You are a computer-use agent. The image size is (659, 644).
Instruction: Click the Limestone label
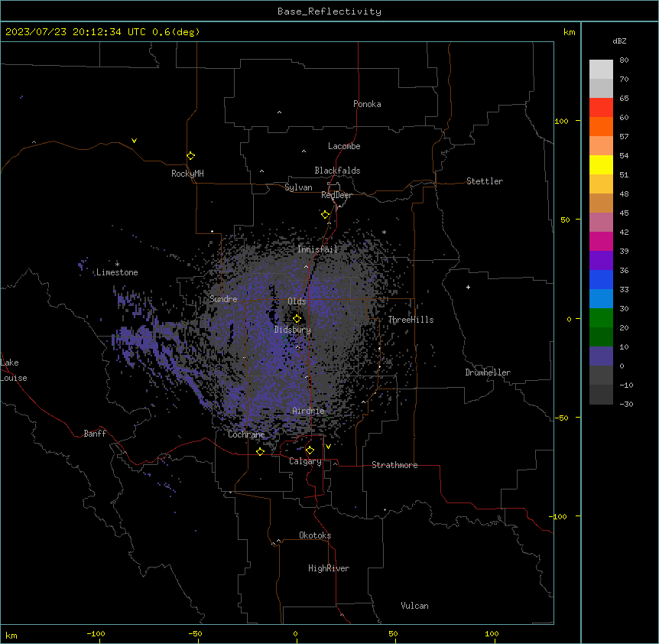(117, 272)
